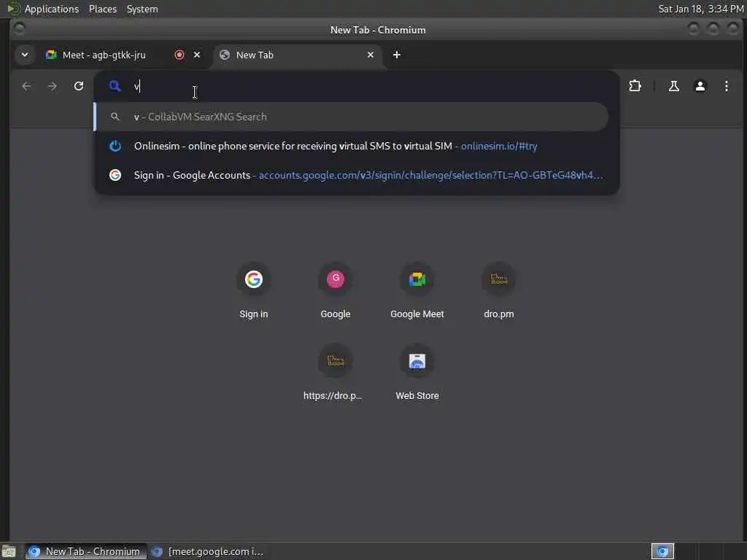Click the recording indicator on Meet tab
747x560 pixels.
(x=179, y=55)
